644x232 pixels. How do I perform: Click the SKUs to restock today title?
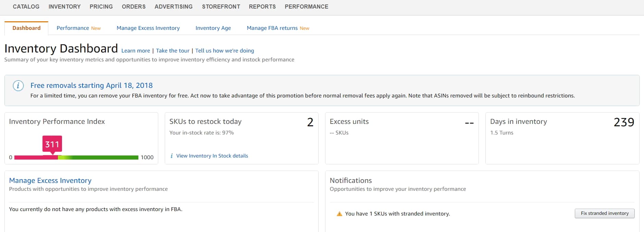coord(206,121)
